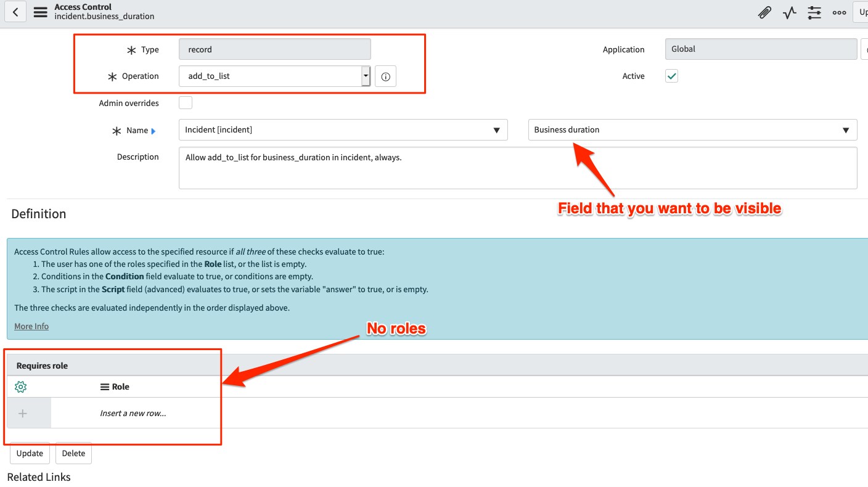Click the blue arrow next to Name label
Screen dimensions: 868x487
(154, 131)
